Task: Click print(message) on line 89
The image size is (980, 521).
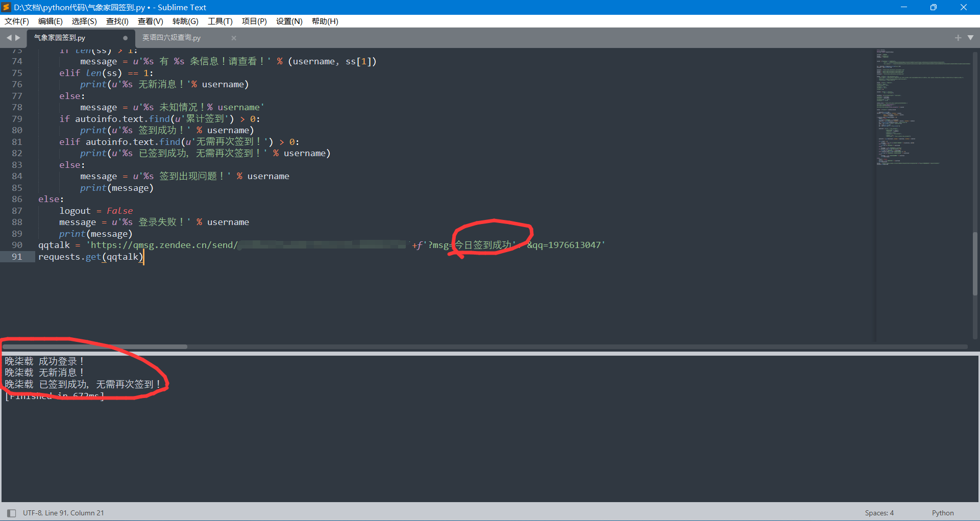Action: click(x=95, y=234)
